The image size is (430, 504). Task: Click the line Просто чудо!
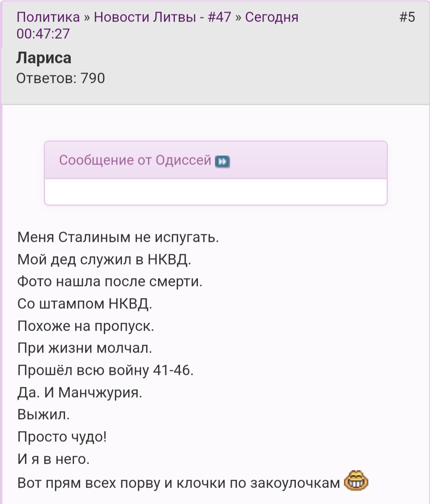62,437
